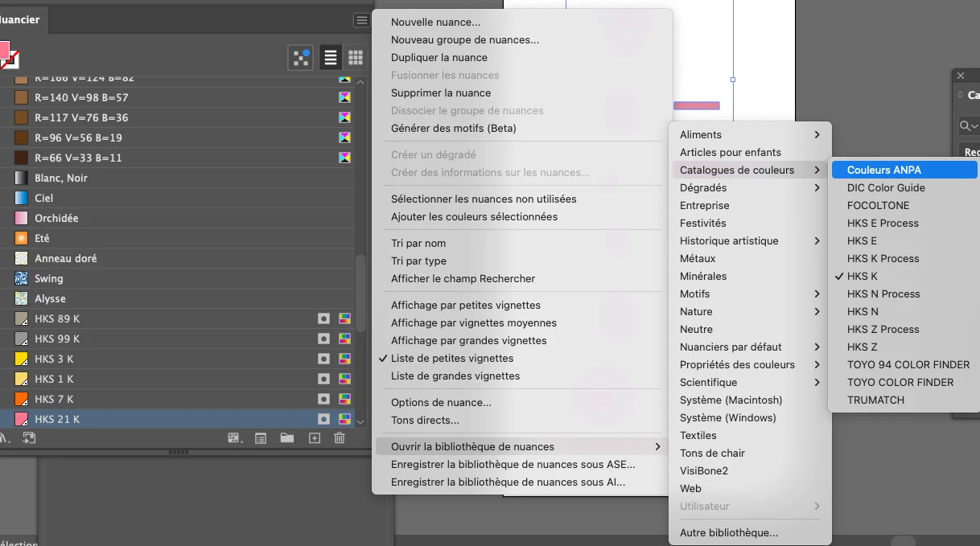Click the spot color icon on HKS 3 K row
The height and width of the screenshot is (546, 980).
click(x=323, y=359)
